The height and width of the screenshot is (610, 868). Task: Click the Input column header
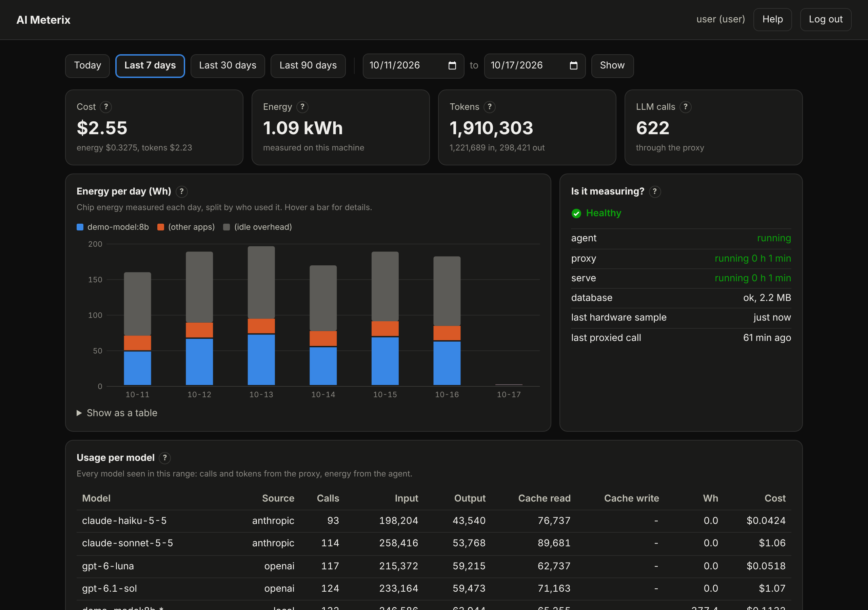(x=407, y=499)
